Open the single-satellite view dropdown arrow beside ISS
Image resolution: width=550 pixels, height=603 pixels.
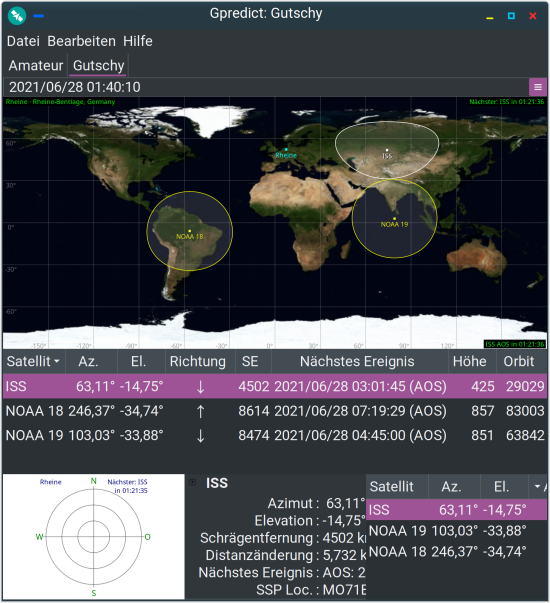[192, 482]
